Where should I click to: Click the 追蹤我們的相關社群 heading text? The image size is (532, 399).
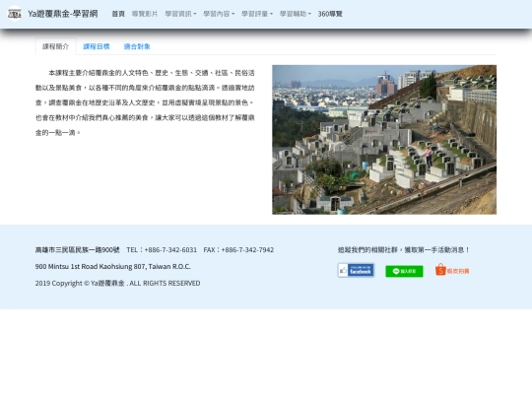pyautogui.click(x=403, y=250)
